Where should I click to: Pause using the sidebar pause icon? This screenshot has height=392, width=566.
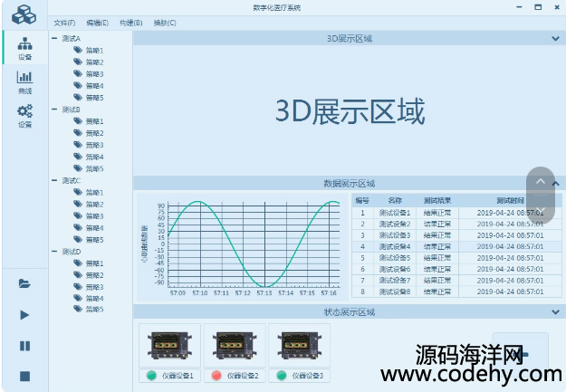tap(24, 346)
